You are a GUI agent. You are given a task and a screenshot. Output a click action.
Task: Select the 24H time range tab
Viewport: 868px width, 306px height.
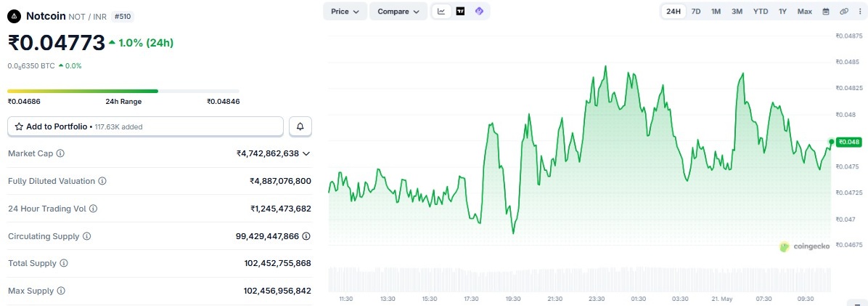(673, 11)
